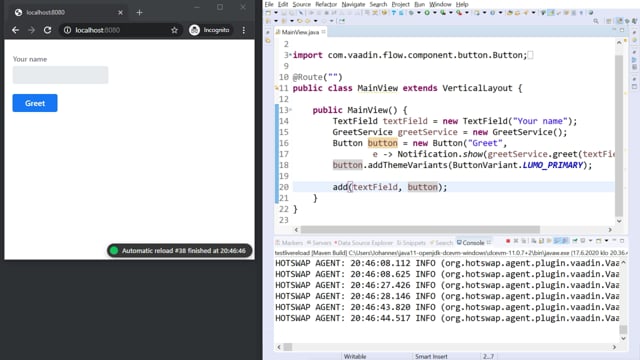Click GreetService on line 15
The width and height of the screenshot is (640, 360).
(362, 132)
